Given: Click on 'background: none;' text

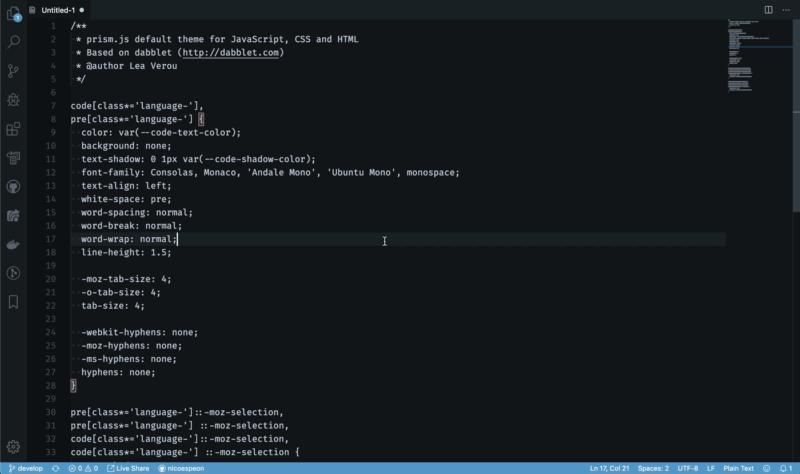Looking at the screenshot, I should click(126, 145).
